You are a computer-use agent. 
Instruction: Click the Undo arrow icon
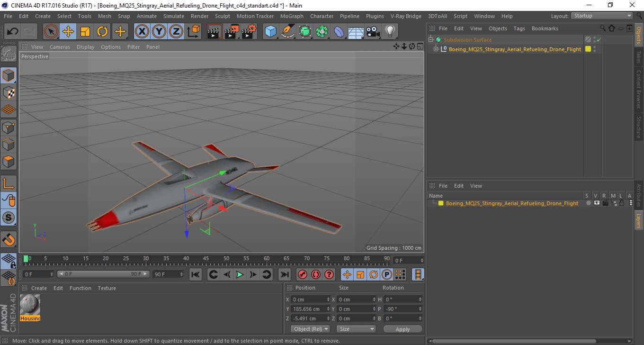(x=12, y=32)
